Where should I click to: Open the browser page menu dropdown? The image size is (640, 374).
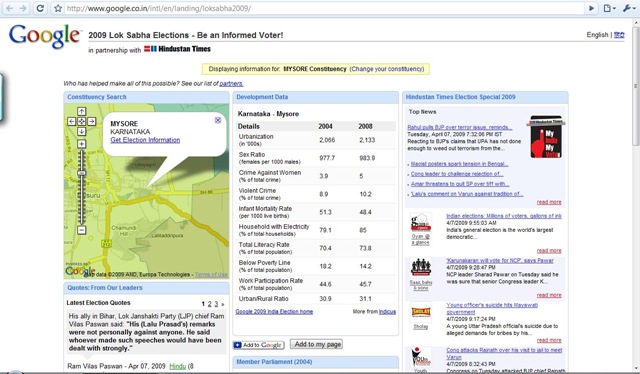coord(609,8)
